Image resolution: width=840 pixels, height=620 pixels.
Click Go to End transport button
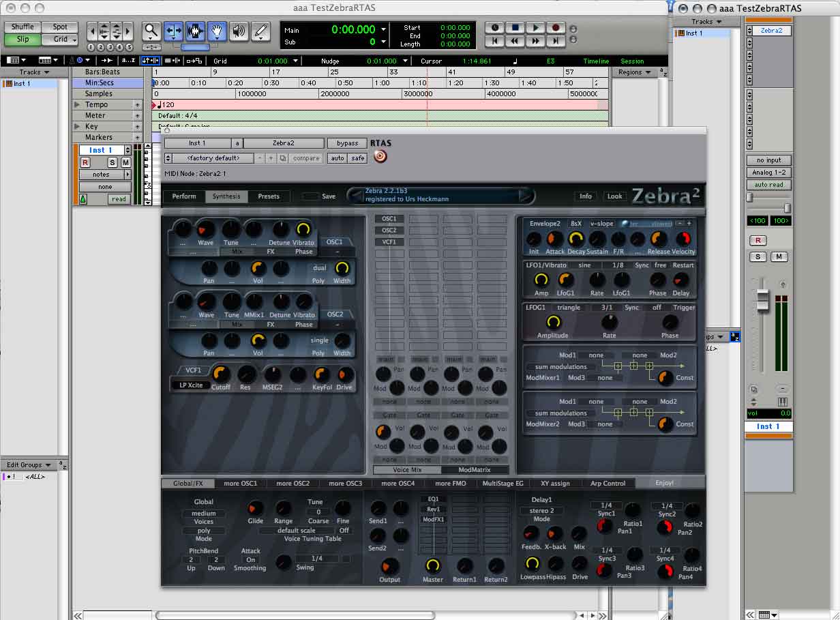click(556, 41)
